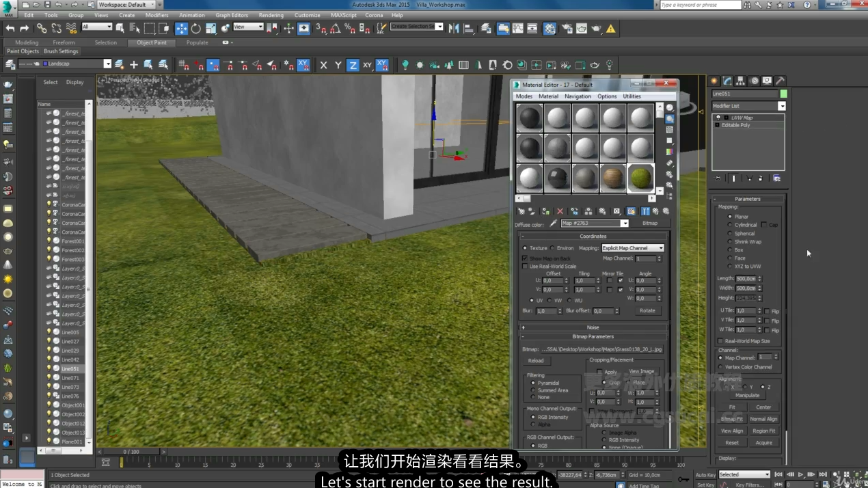Toggle the Percent Snap icon
The width and height of the screenshot is (868, 488).
point(350,28)
